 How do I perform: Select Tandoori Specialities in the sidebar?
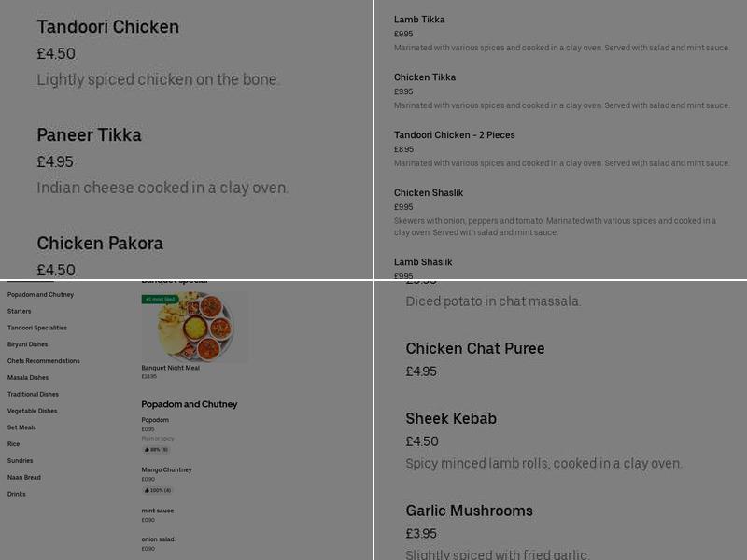tap(36, 328)
